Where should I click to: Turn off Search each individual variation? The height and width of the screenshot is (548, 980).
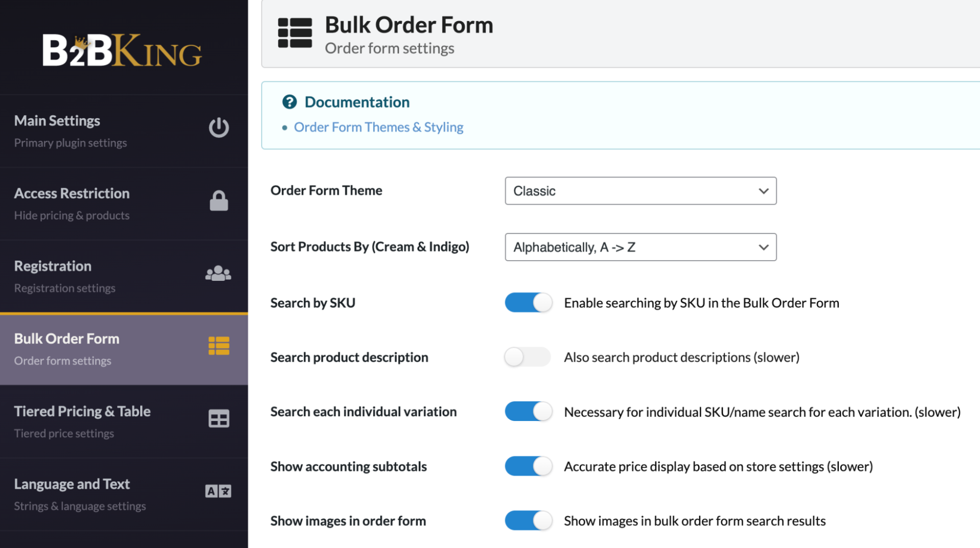click(x=528, y=411)
